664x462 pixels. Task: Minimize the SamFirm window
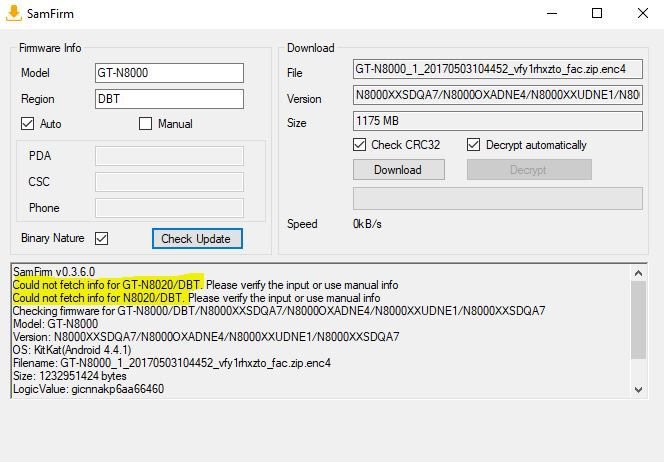552,13
